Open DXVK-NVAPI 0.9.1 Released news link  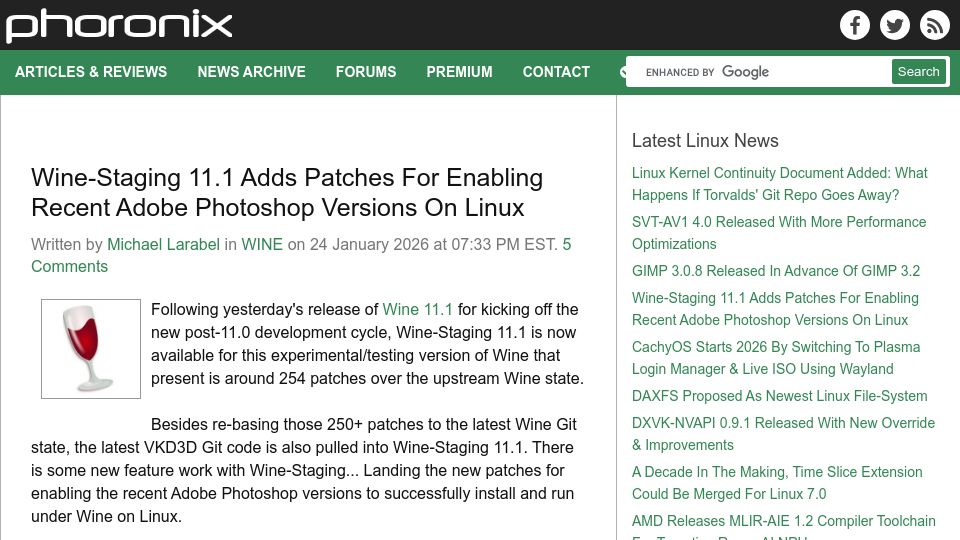click(x=783, y=433)
